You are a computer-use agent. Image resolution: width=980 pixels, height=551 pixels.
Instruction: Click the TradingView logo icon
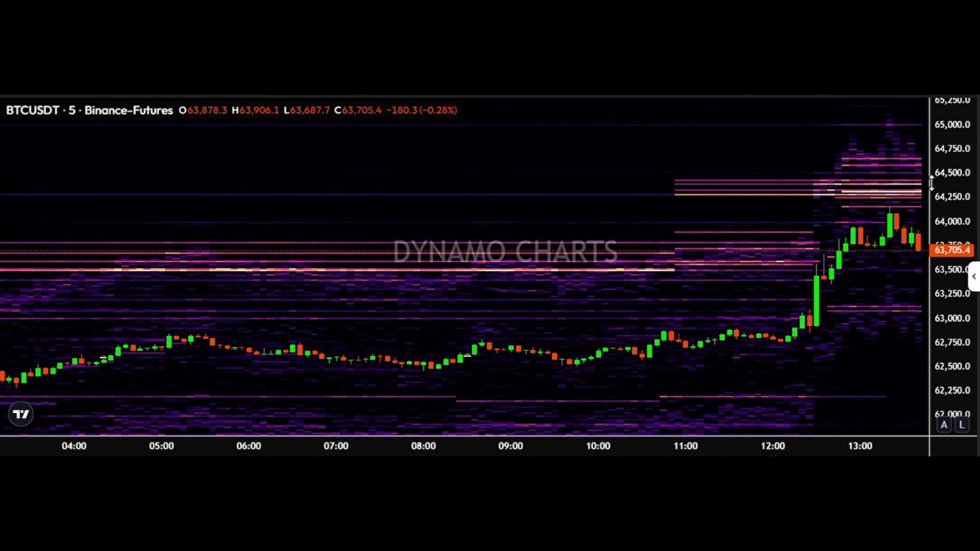(21, 415)
